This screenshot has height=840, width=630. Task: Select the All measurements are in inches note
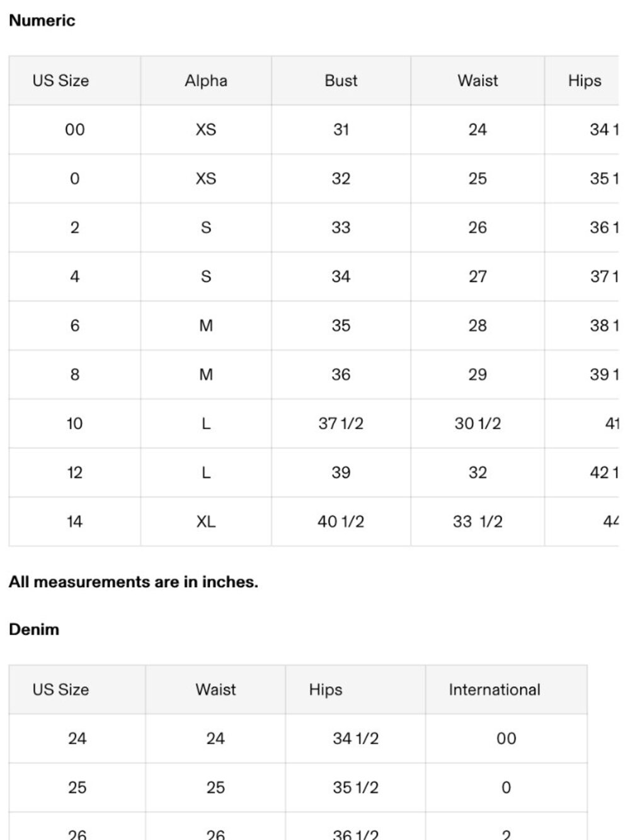pyautogui.click(x=134, y=582)
